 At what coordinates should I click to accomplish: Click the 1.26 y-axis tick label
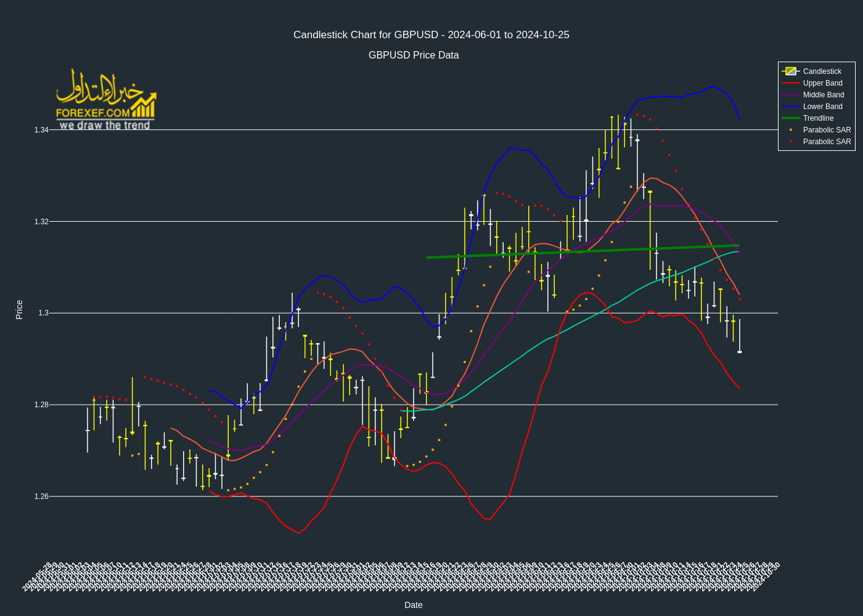click(x=41, y=496)
